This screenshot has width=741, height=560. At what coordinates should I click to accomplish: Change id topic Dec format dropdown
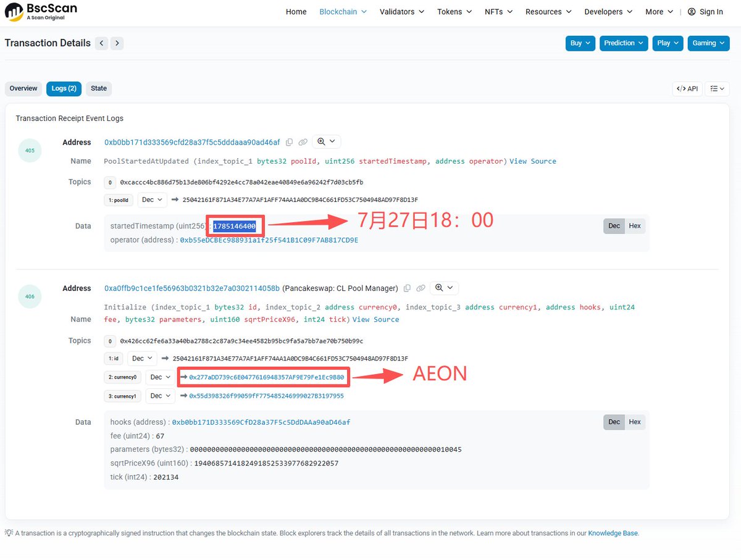click(142, 358)
